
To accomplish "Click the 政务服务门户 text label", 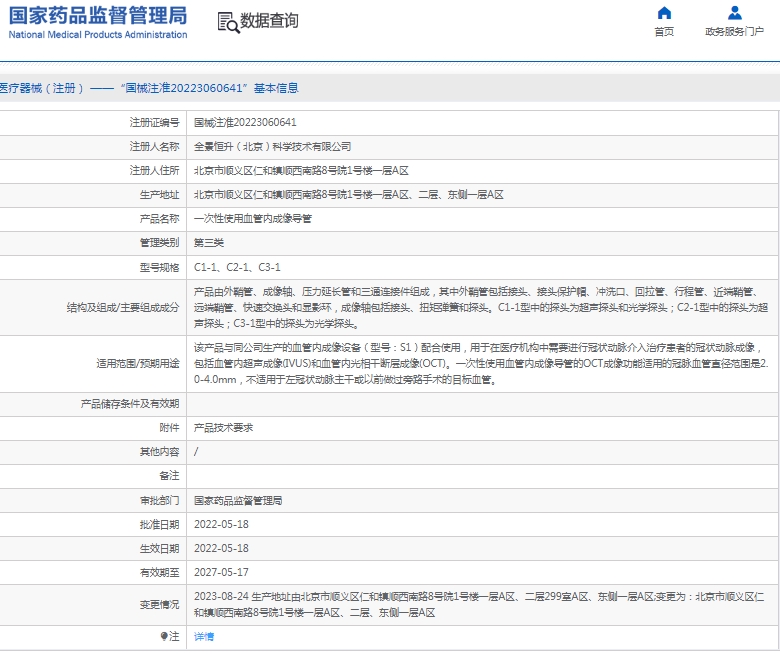I will [x=734, y=32].
